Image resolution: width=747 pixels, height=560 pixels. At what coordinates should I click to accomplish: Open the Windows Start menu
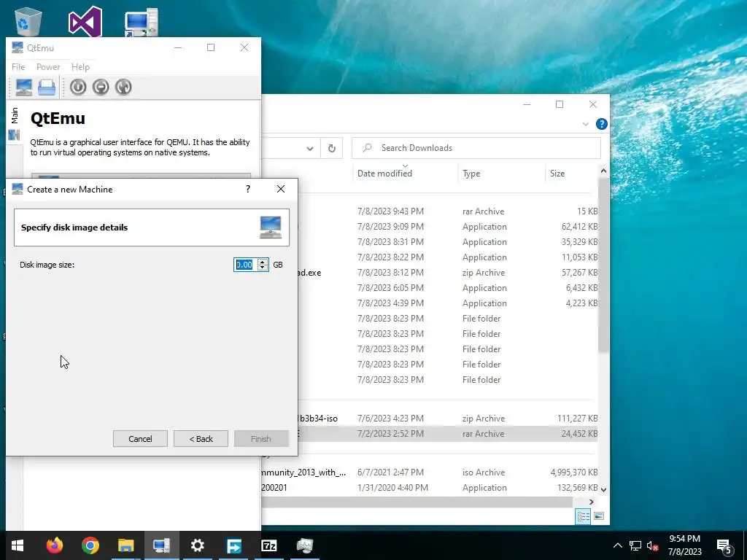pyautogui.click(x=18, y=545)
